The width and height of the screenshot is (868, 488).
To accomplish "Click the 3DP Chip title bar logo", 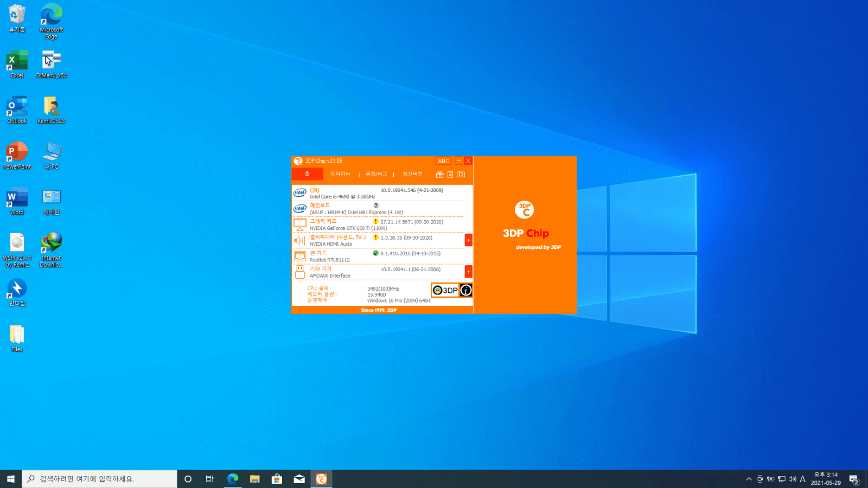I will point(298,161).
